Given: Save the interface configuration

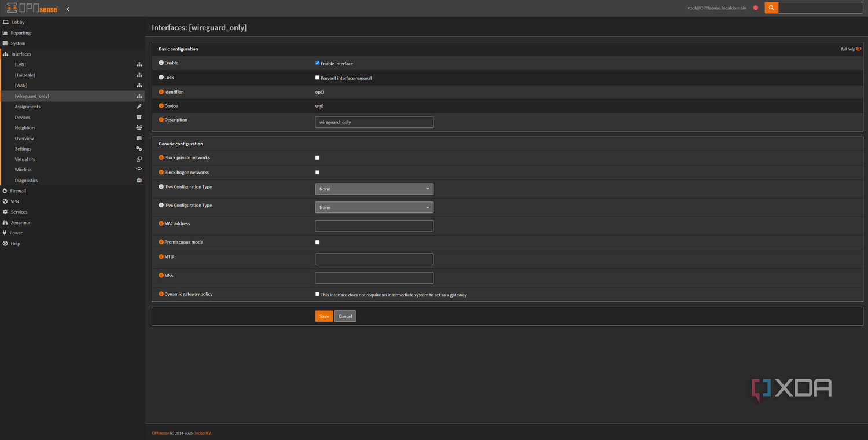Looking at the screenshot, I should 324,316.
